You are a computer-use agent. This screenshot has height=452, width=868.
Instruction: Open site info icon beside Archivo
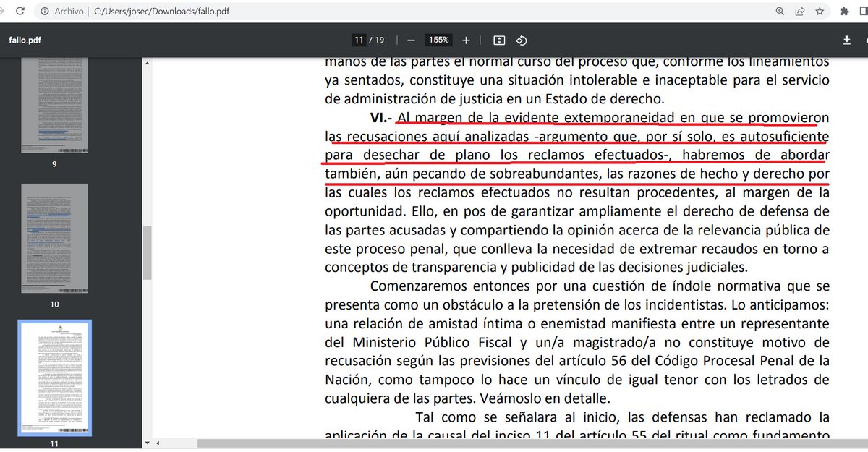coord(45,12)
